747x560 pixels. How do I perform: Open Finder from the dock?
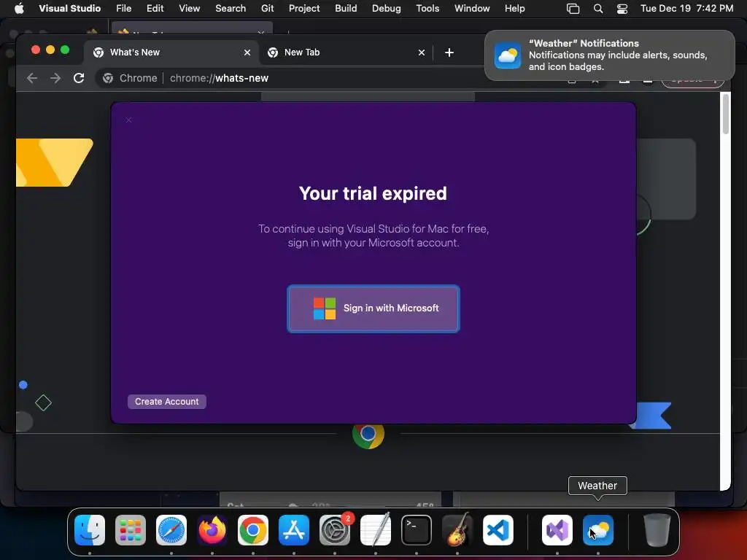coord(90,530)
